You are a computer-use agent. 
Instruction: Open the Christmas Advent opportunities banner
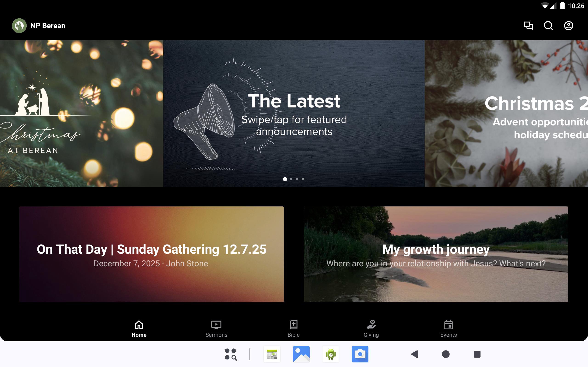506,113
